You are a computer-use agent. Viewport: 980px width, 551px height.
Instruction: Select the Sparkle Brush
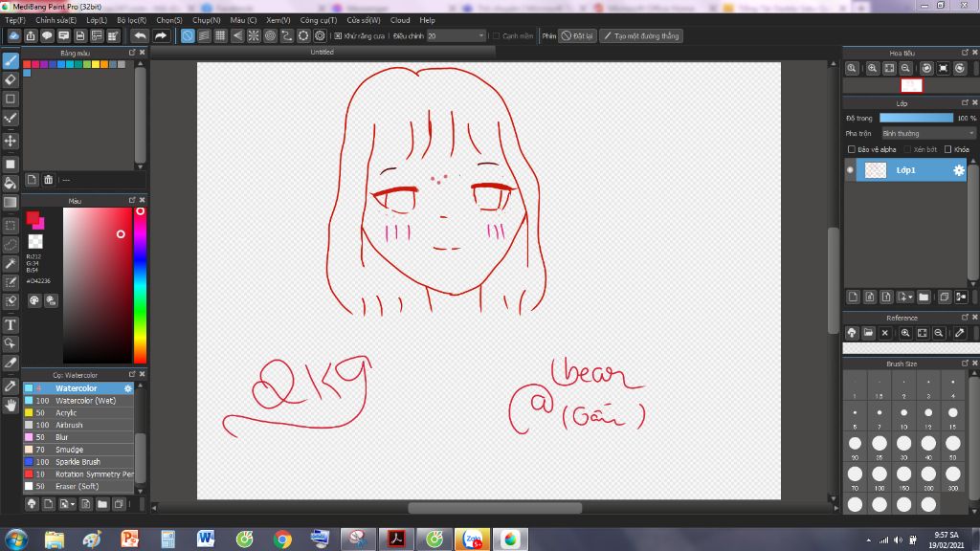78,462
